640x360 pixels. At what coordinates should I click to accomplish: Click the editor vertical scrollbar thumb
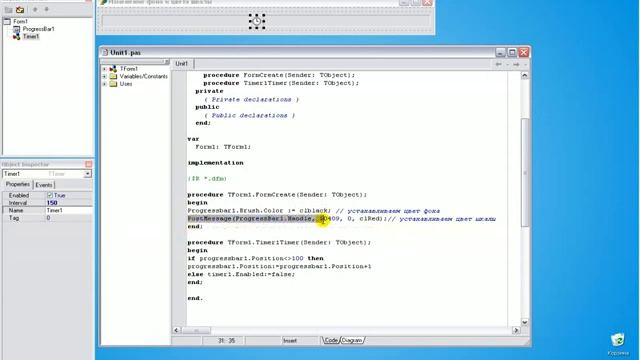[x=525, y=173]
